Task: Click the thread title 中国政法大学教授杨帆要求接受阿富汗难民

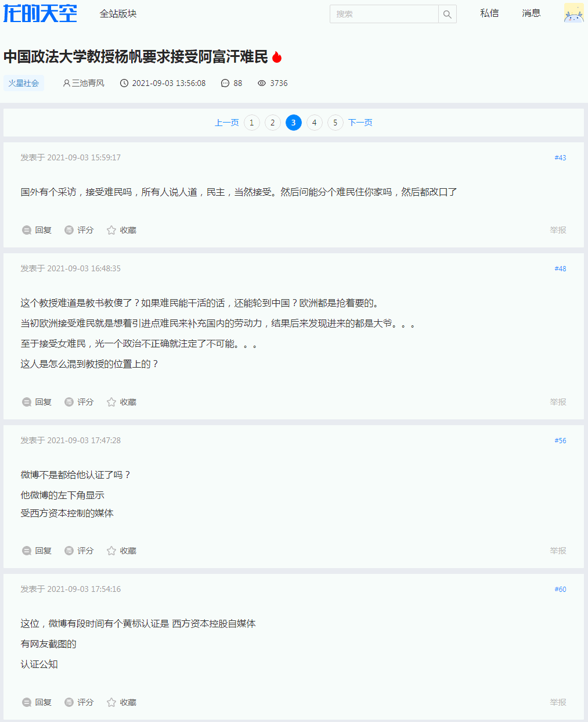Action: tap(136, 57)
